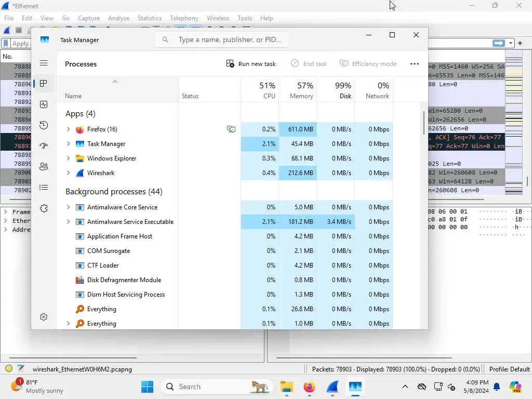Image resolution: width=532 pixels, height=399 pixels.
Task: Sort processes by Disk column header
Action: point(336,90)
